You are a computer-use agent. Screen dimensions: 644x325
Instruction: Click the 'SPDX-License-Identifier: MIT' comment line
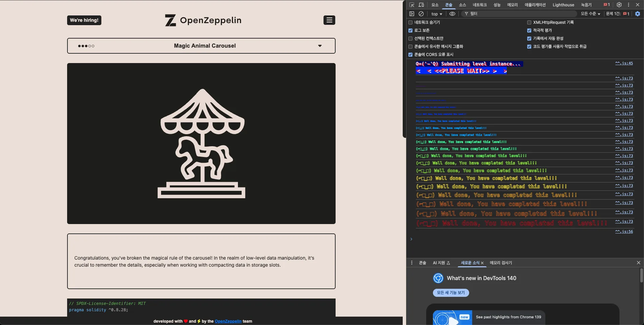(107, 304)
